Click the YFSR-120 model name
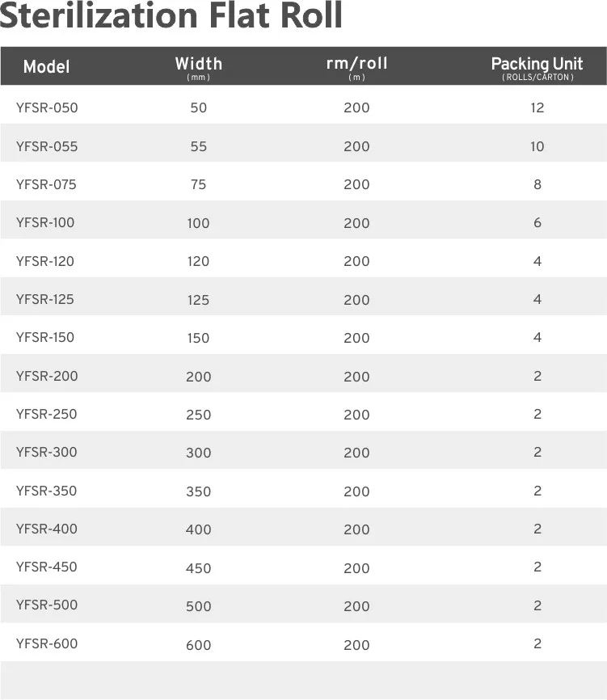The image size is (607, 700). coord(45,261)
